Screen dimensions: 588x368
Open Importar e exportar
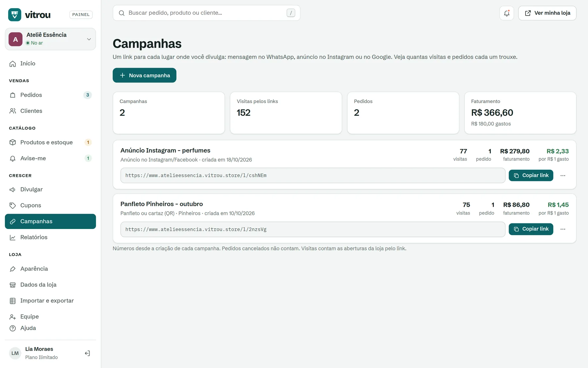[50, 301]
